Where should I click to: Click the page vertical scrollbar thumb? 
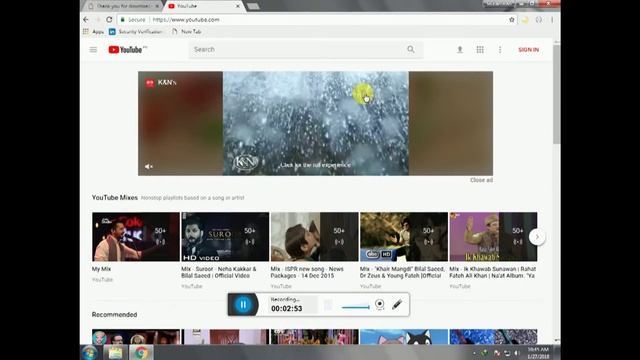point(557,94)
